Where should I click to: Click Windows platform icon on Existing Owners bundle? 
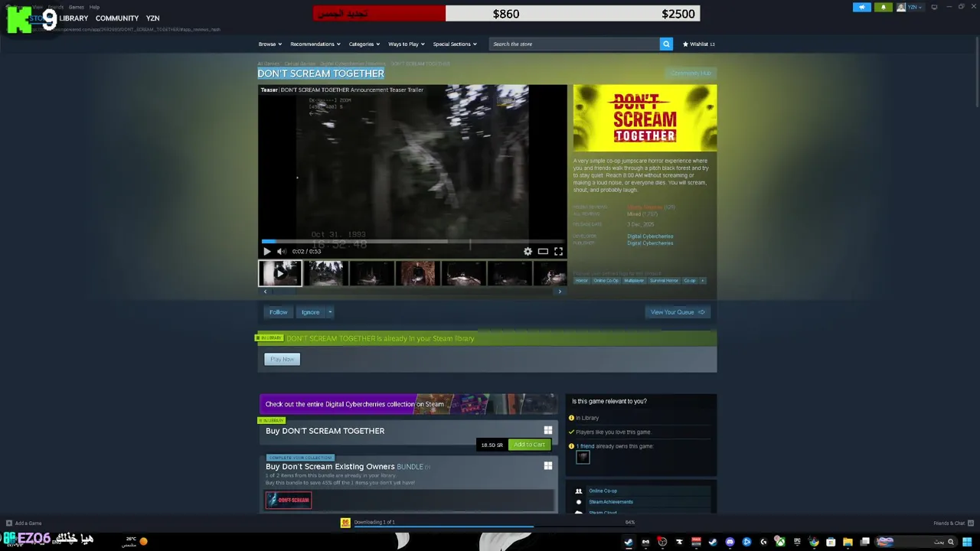547,465
